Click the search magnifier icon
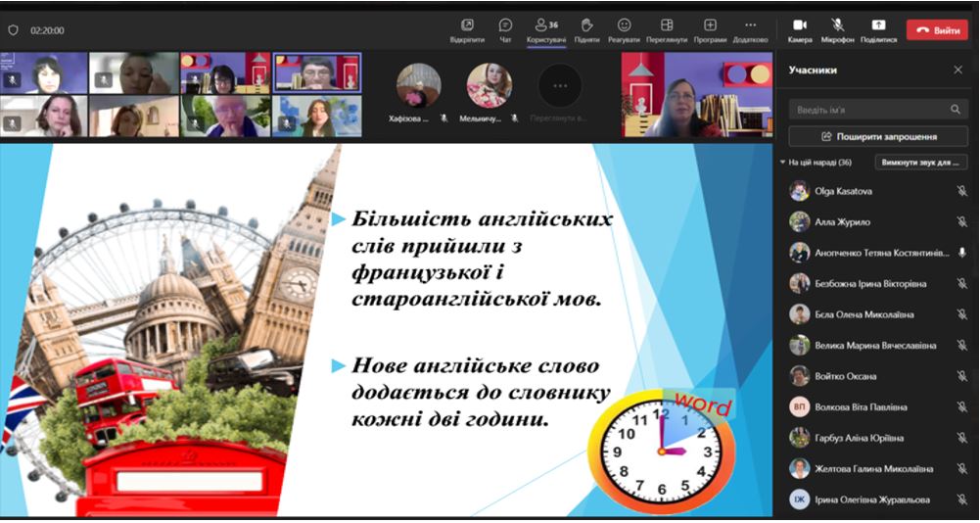Viewport: 980px width, 523px height. (x=955, y=110)
